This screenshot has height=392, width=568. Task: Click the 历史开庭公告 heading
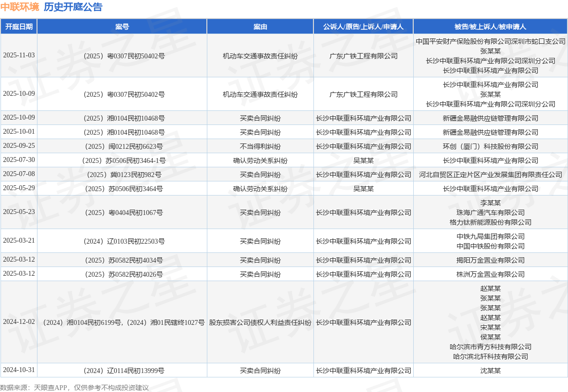pyautogui.click(x=73, y=7)
